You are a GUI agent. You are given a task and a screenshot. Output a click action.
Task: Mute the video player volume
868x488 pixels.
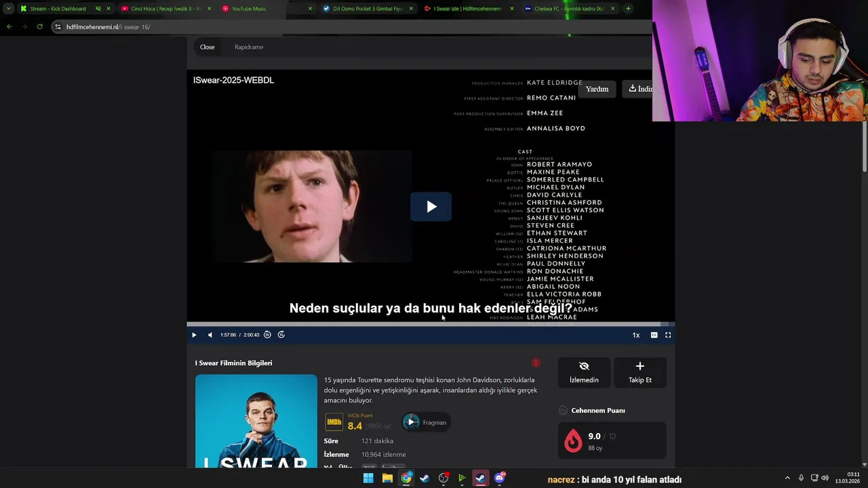pos(210,335)
